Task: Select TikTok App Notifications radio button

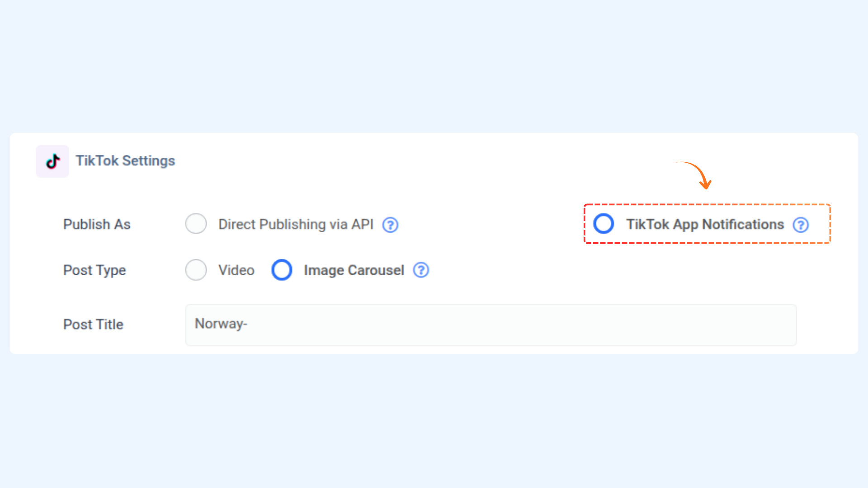Action: click(x=604, y=224)
